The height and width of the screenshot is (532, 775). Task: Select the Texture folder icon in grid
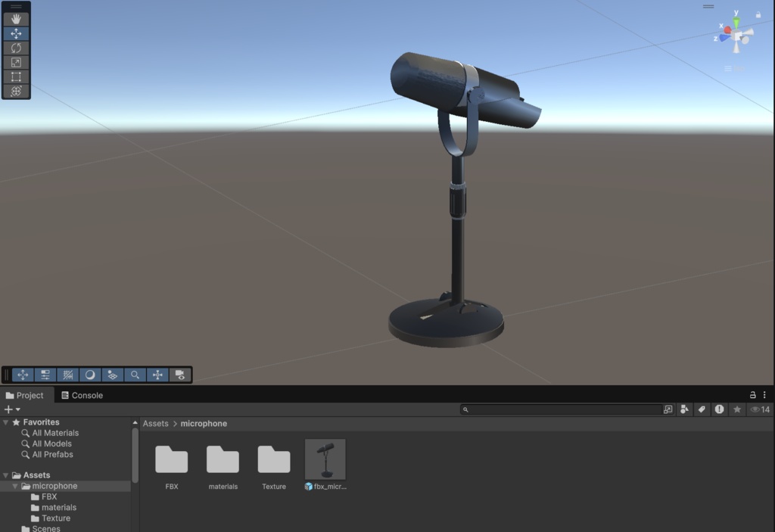point(274,459)
